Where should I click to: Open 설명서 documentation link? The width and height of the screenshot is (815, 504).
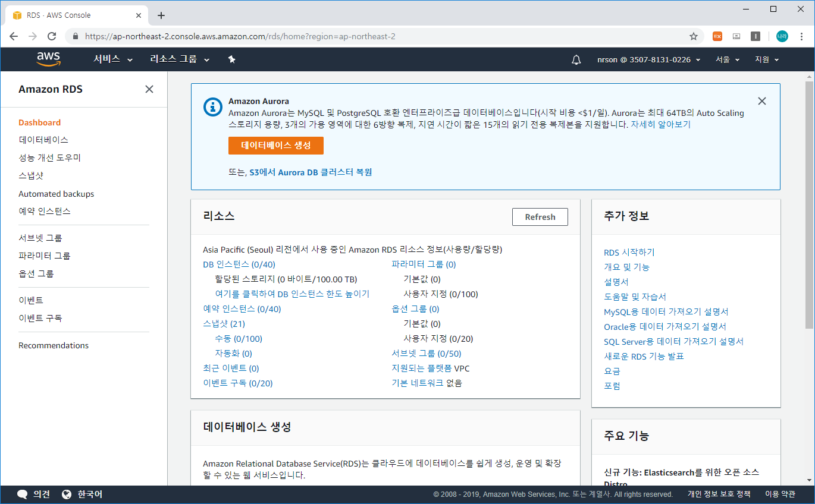coord(616,282)
